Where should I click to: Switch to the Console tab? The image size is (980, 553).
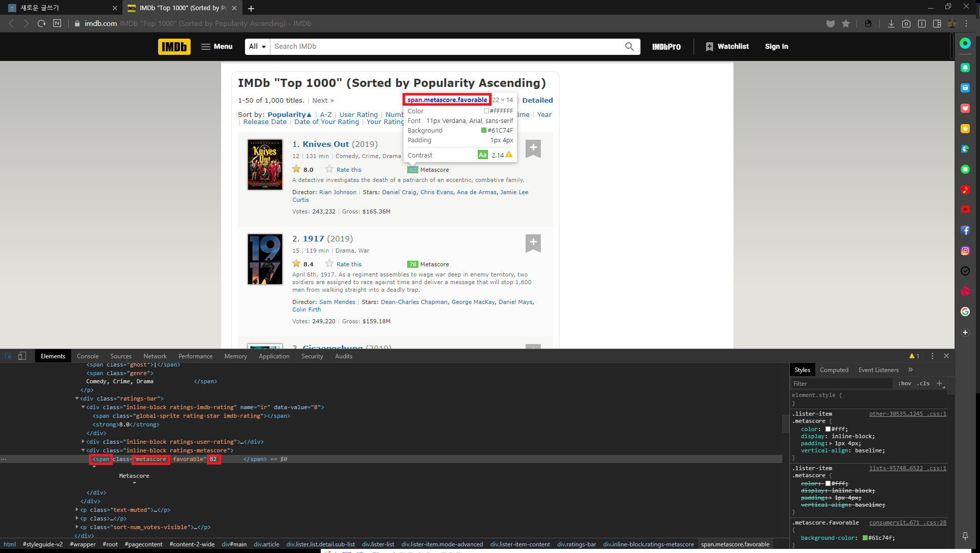(x=87, y=356)
